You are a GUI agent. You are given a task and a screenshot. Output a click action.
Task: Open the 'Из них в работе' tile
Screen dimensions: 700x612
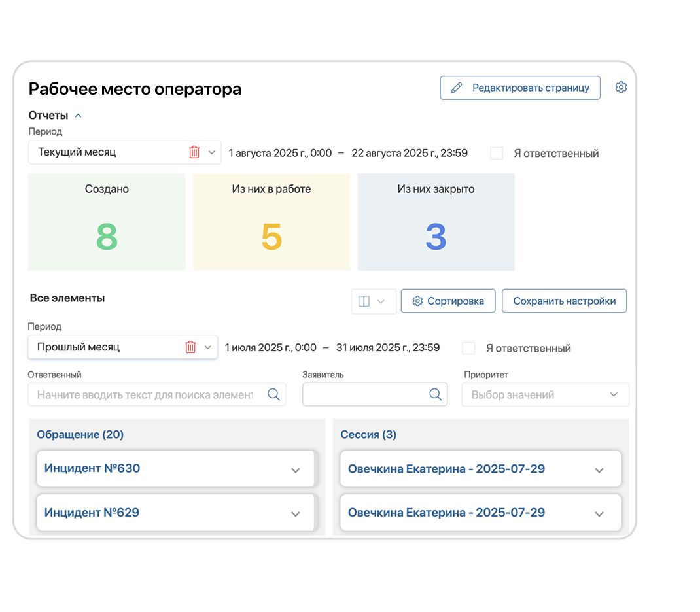tap(271, 222)
